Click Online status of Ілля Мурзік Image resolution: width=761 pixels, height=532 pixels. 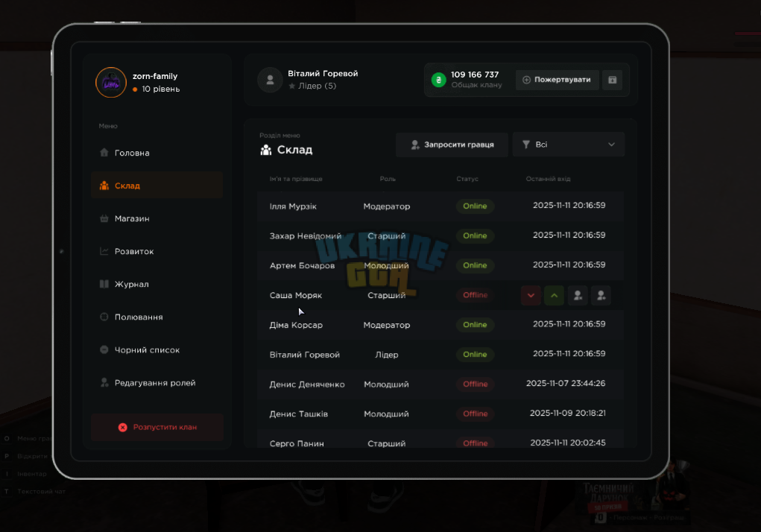click(x=475, y=206)
